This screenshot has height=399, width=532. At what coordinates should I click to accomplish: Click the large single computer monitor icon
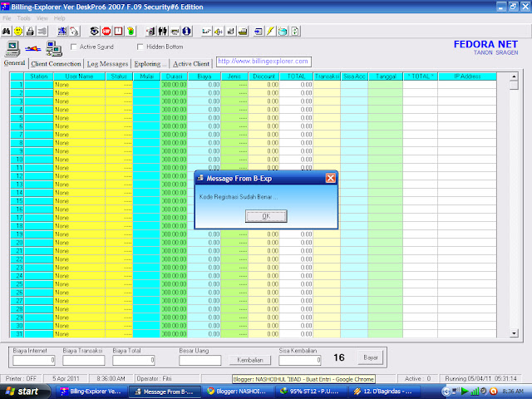pyautogui.click(x=12, y=48)
